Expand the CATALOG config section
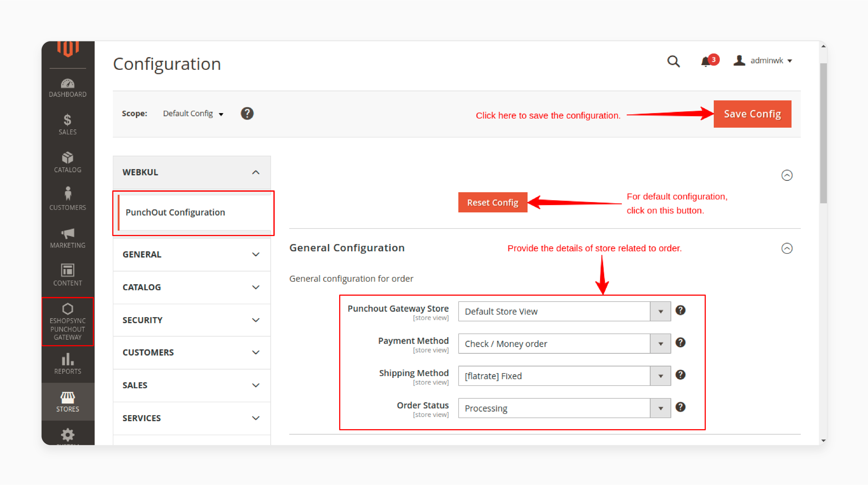Screen dimensions: 868x485 [x=192, y=287]
